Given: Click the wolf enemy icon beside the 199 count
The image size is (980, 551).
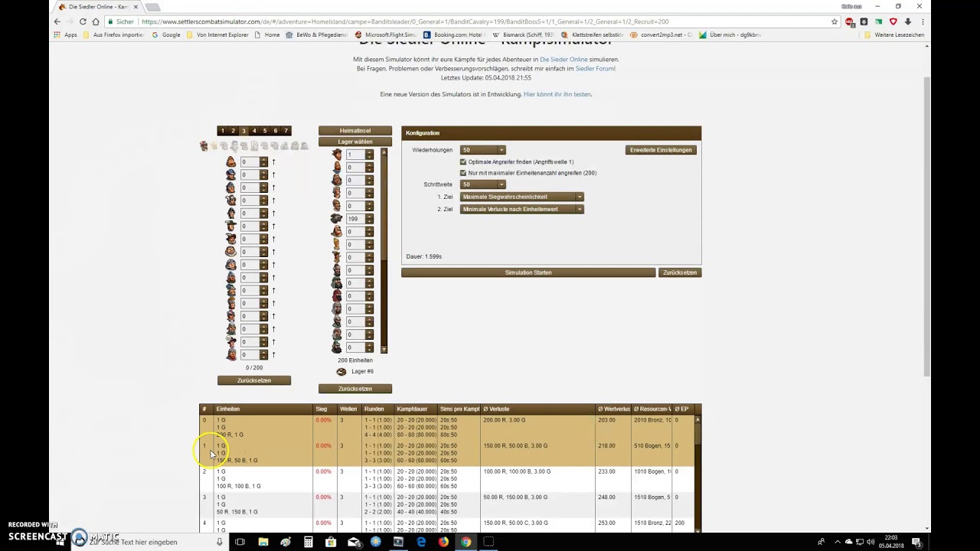Looking at the screenshot, I should pyautogui.click(x=335, y=218).
